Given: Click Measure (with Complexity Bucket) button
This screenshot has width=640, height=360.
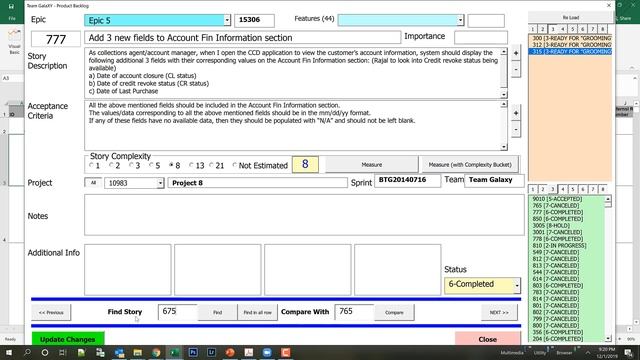Looking at the screenshot, I should pos(470,164).
